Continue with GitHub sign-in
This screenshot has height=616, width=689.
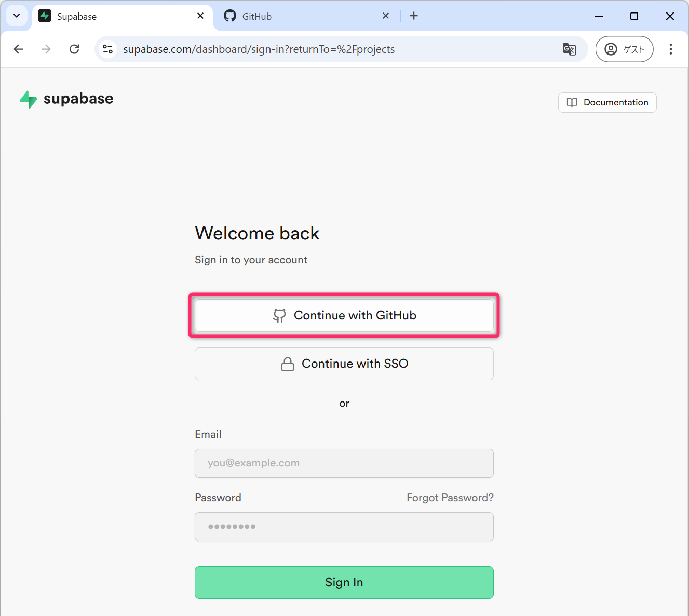click(x=344, y=315)
